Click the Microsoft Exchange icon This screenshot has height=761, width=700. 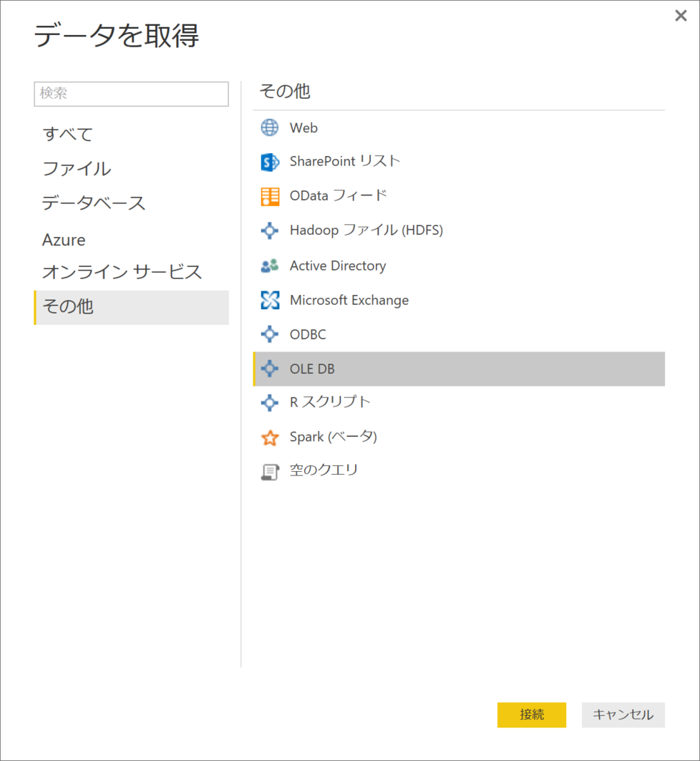pyautogui.click(x=270, y=300)
